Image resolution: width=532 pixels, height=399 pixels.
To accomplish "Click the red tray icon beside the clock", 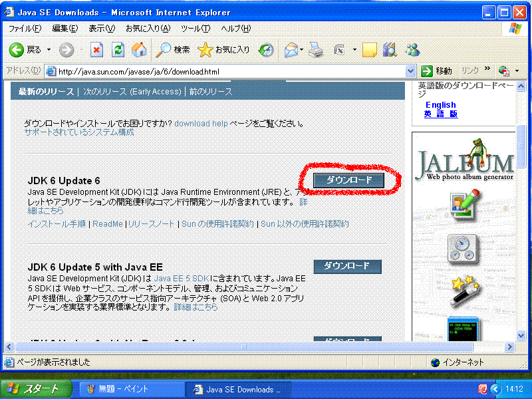I will tap(483, 389).
